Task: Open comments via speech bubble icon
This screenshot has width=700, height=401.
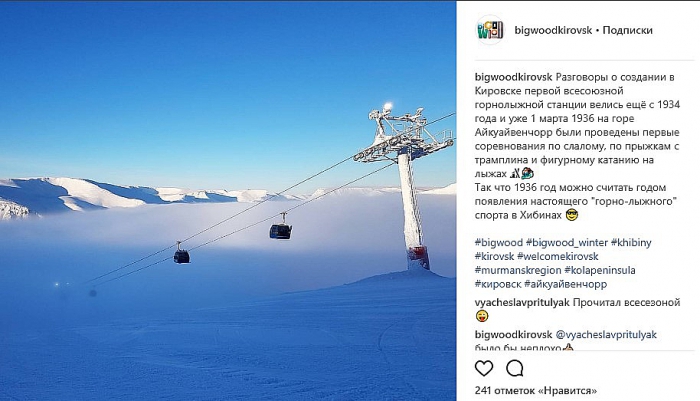Action: pos(514,368)
